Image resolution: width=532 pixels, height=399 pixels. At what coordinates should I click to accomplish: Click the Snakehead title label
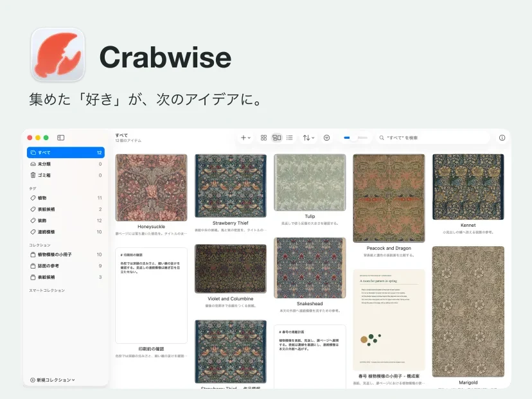point(310,304)
